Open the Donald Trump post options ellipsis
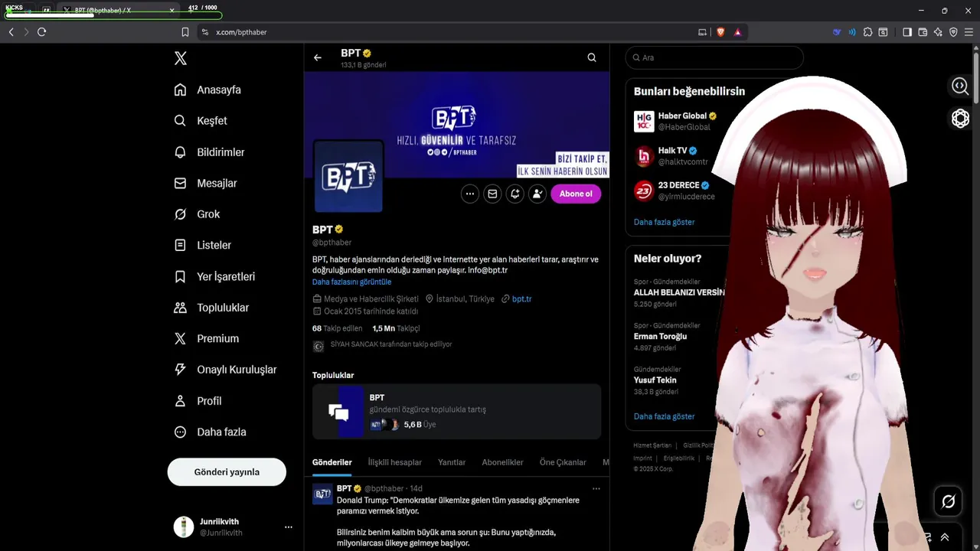This screenshot has height=551, width=980. click(596, 488)
